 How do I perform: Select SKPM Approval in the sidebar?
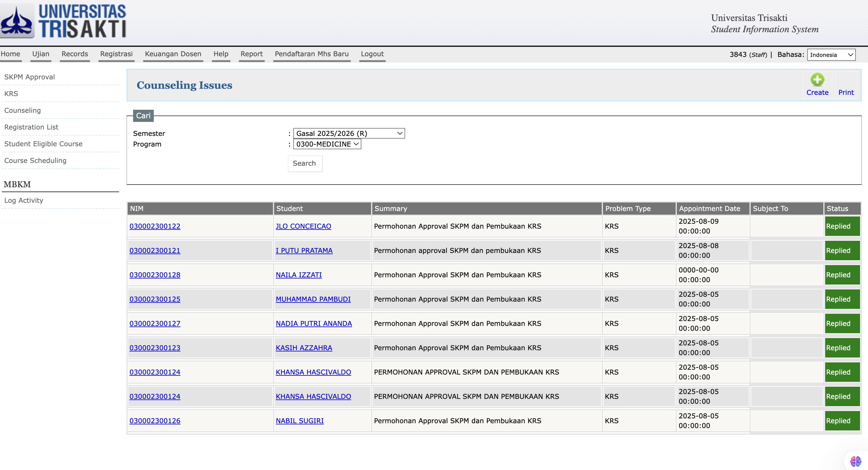point(29,77)
